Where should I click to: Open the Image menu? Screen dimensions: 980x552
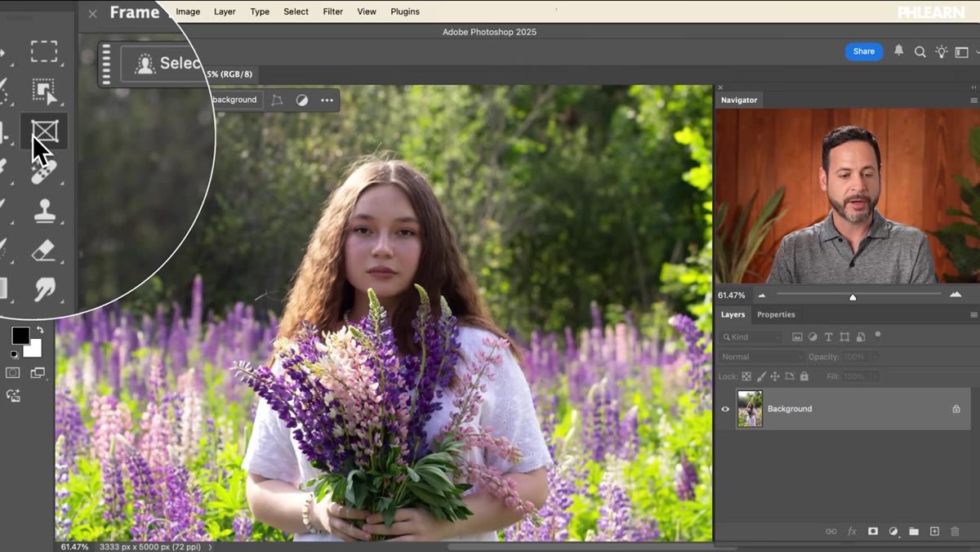pyautogui.click(x=188, y=11)
